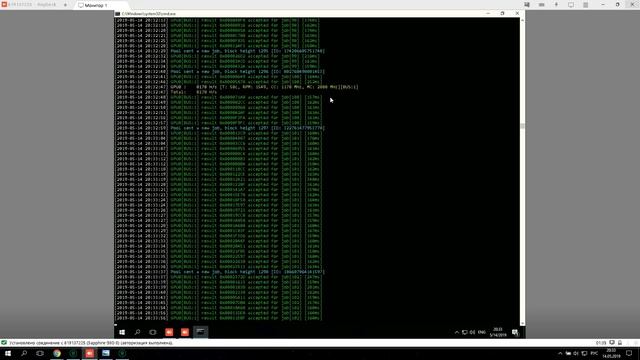Click the green connection status checkmark icon
The height and width of the screenshot is (360, 640).
point(4,343)
